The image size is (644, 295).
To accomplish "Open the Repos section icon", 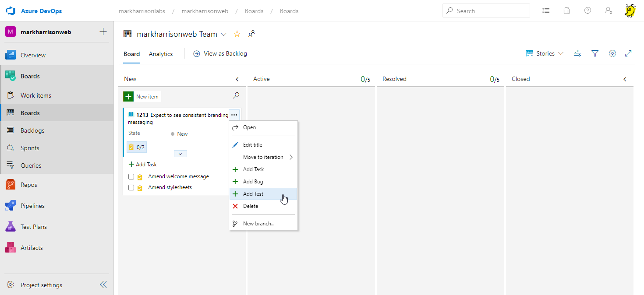I will [x=11, y=185].
